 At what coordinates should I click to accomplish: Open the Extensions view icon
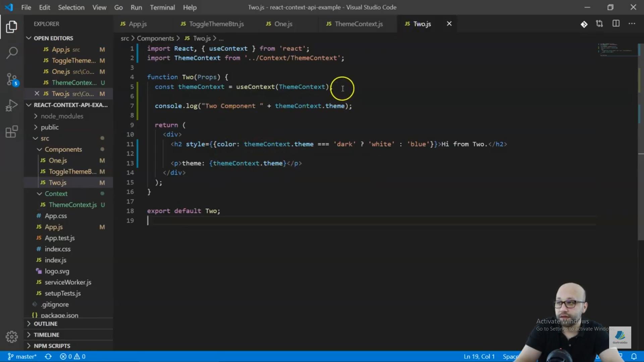tap(12, 132)
